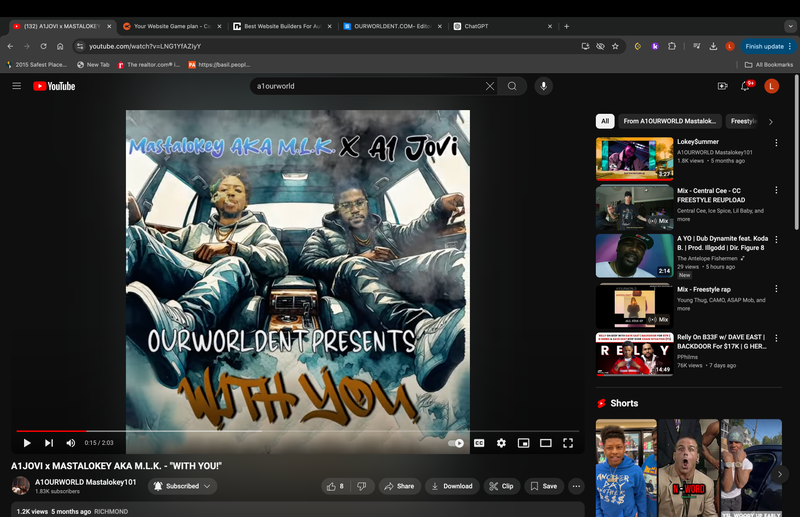Like the video
The height and width of the screenshot is (517, 800).
coord(336,486)
